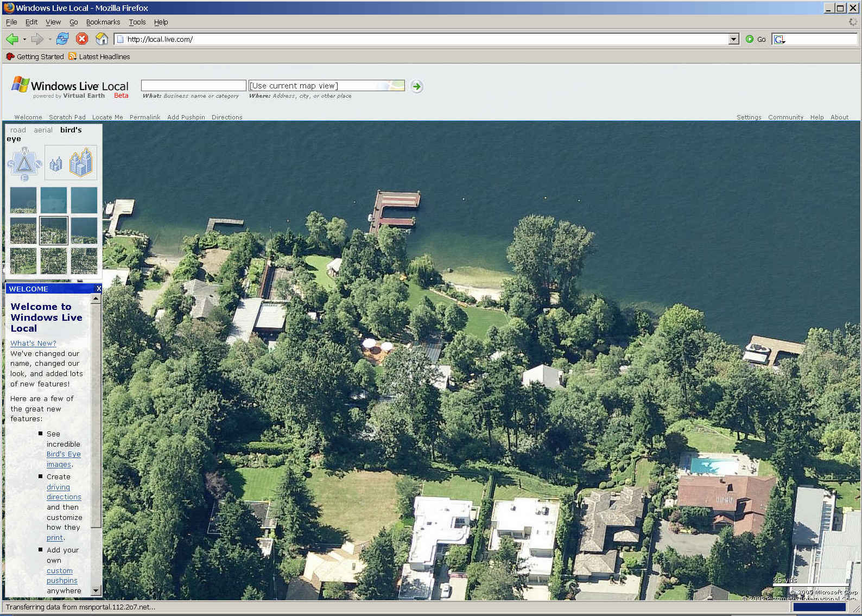Open the Bookmarks menu
The image size is (862, 616).
[103, 22]
